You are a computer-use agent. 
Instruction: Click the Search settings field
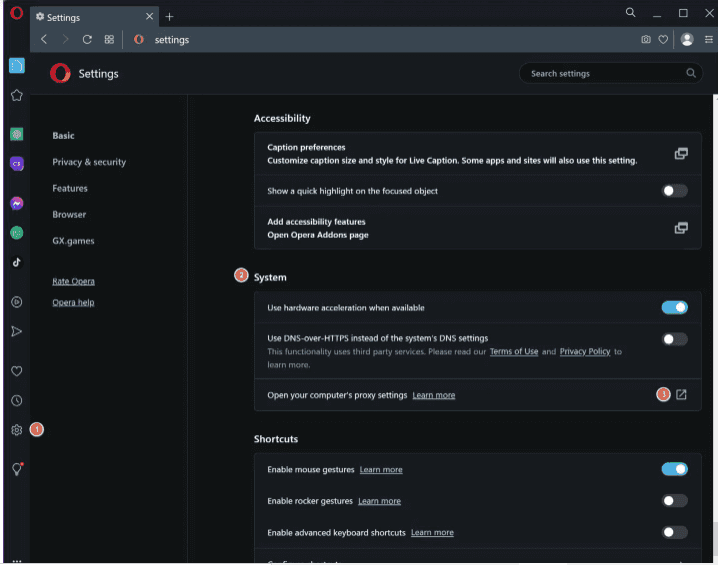(x=610, y=73)
